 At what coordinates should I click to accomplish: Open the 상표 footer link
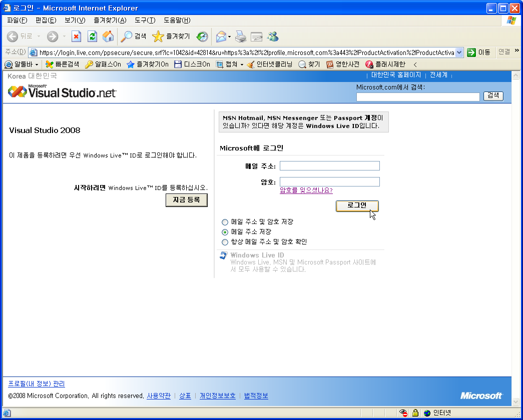click(185, 395)
